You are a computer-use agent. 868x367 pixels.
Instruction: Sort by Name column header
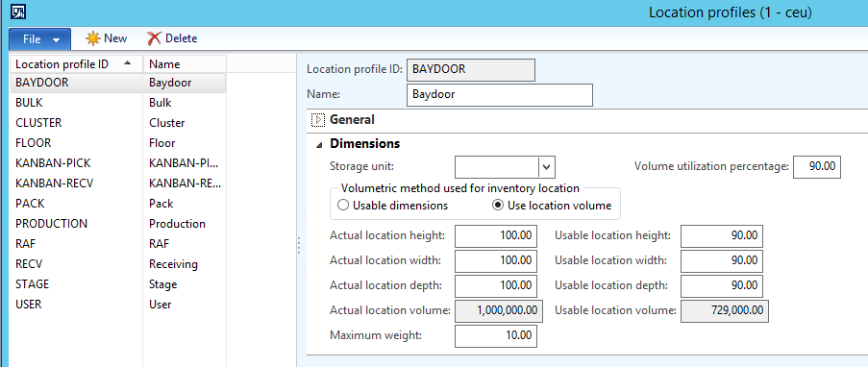coord(185,64)
